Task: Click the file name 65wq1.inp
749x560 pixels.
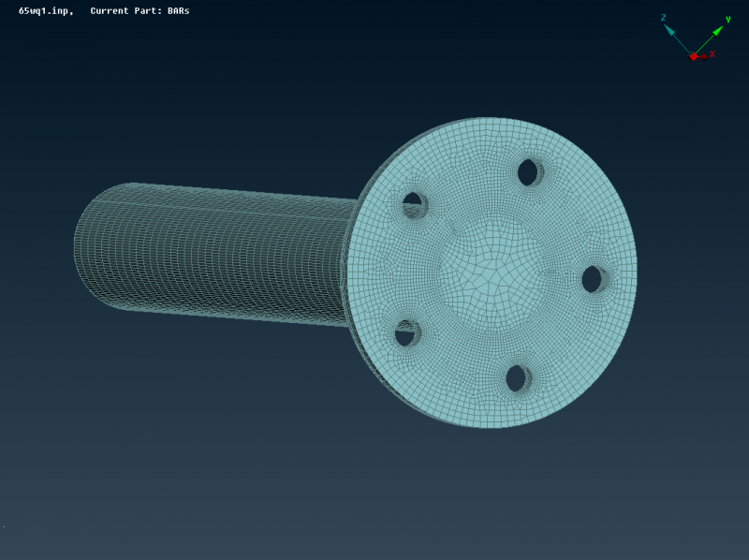Action: (x=45, y=11)
